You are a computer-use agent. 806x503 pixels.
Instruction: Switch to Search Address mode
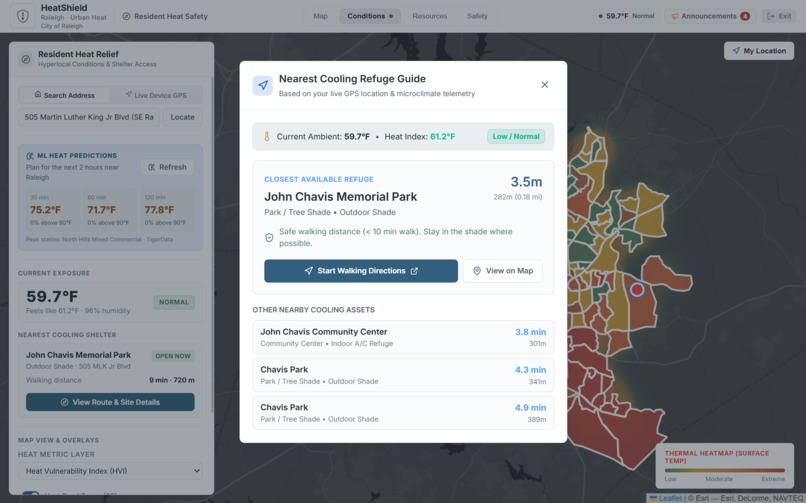click(x=64, y=95)
